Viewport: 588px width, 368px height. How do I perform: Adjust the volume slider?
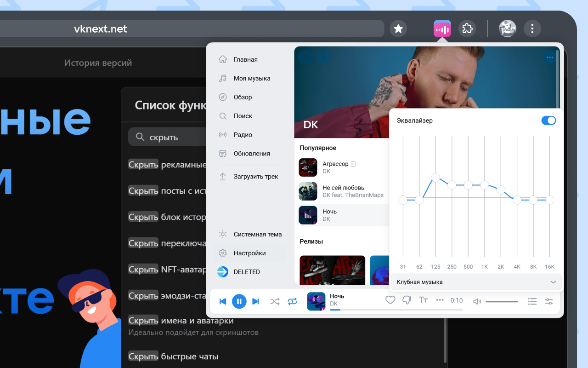tap(502, 301)
